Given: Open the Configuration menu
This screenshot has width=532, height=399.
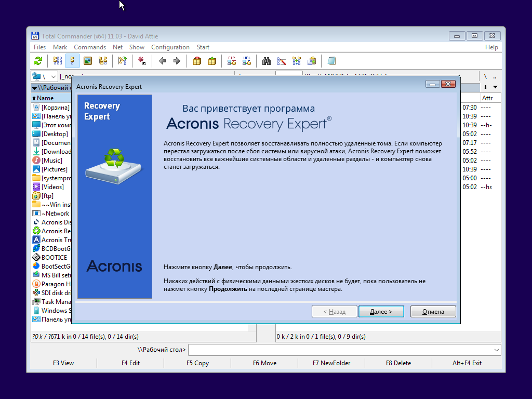Looking at the screenshot, I should tap(170, 47).
